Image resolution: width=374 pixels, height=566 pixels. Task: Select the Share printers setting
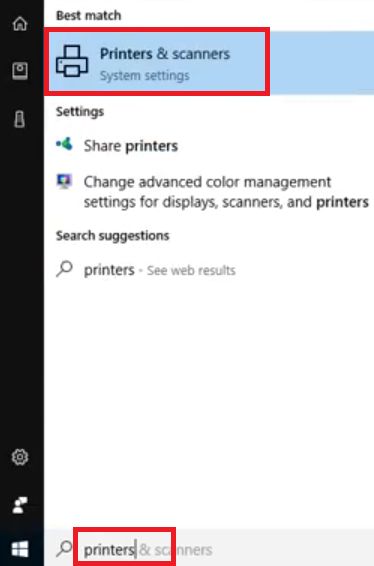131,146
